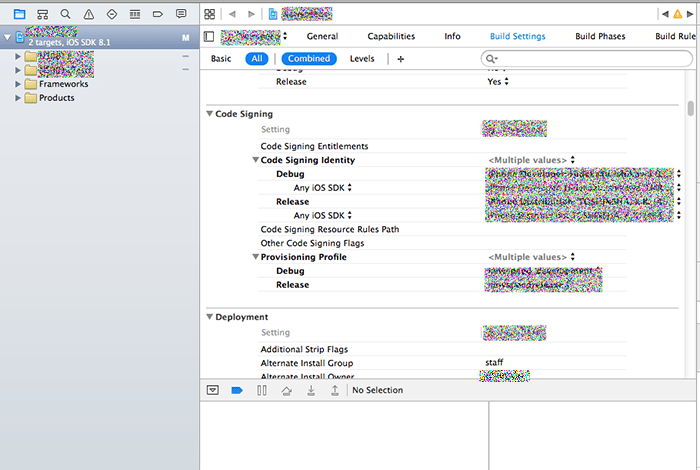
Task: Toggle breakpoints activation in debug bar
Action: pos(237,390)
